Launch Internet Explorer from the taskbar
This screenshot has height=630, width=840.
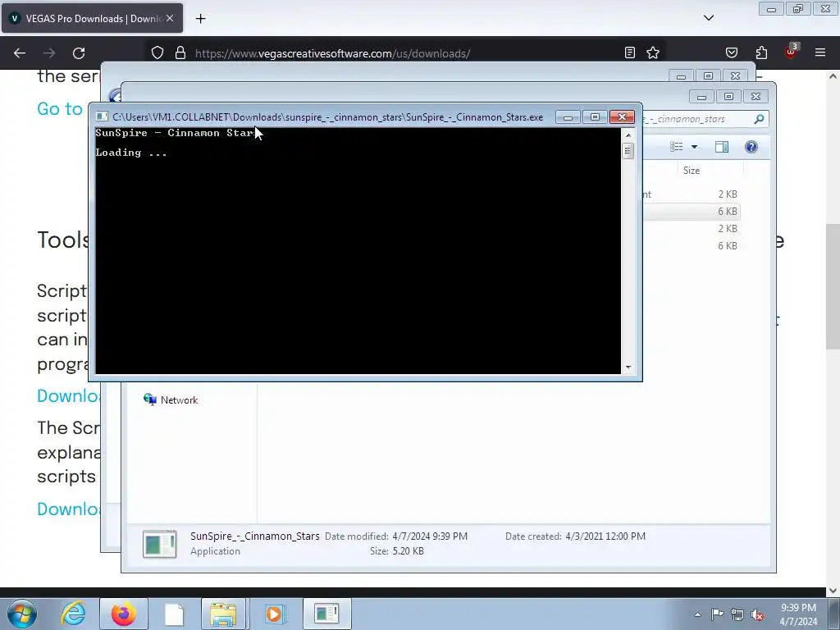(x=73, y=614)
